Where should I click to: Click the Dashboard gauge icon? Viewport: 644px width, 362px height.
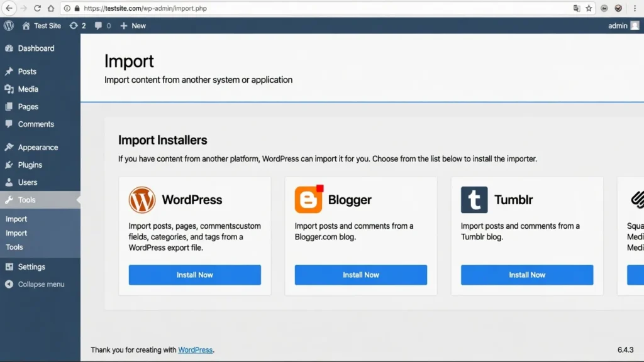(x=9, y=48)
